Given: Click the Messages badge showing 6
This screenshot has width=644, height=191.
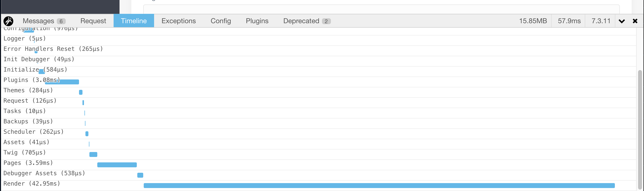Looking at the screenshot, I should pos(61,21).
